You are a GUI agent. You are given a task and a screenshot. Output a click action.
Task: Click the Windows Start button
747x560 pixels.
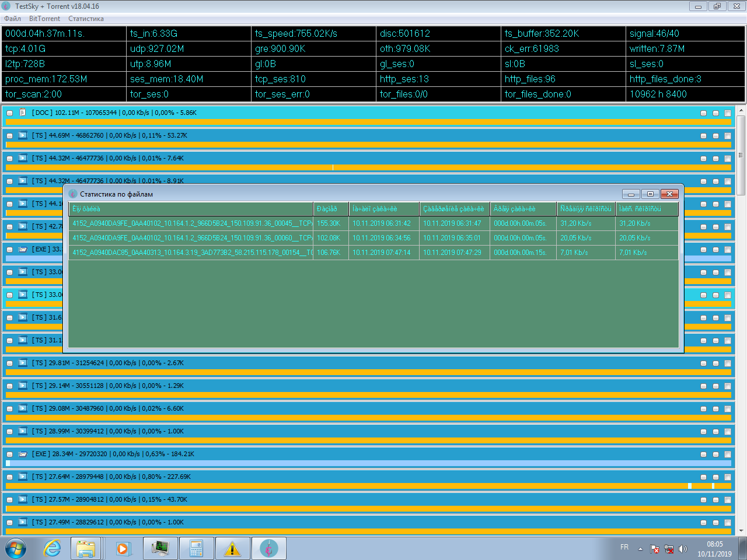16,548
